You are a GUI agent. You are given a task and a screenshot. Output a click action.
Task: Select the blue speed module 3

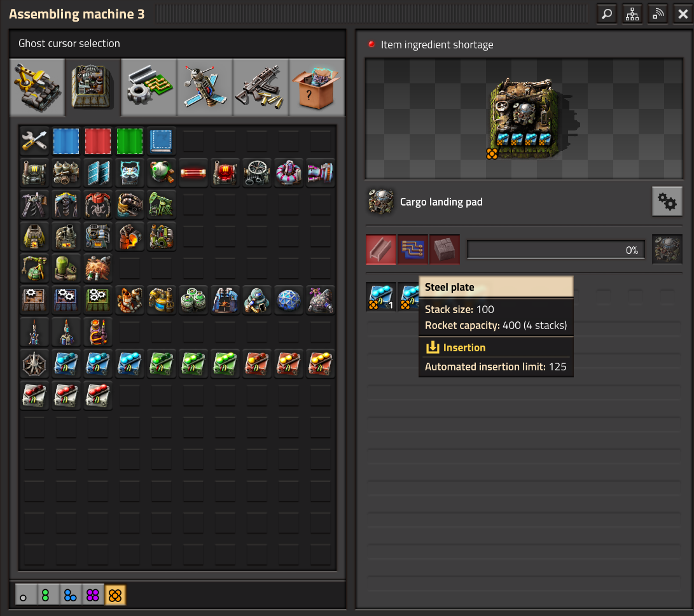130,364
